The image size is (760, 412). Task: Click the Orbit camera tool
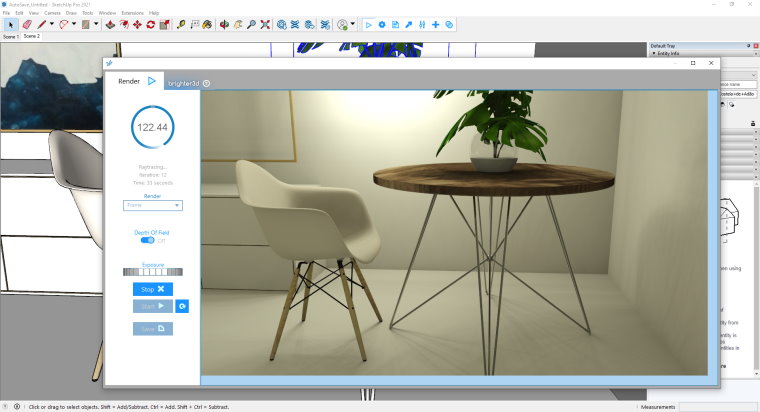(x=224, y=24)
